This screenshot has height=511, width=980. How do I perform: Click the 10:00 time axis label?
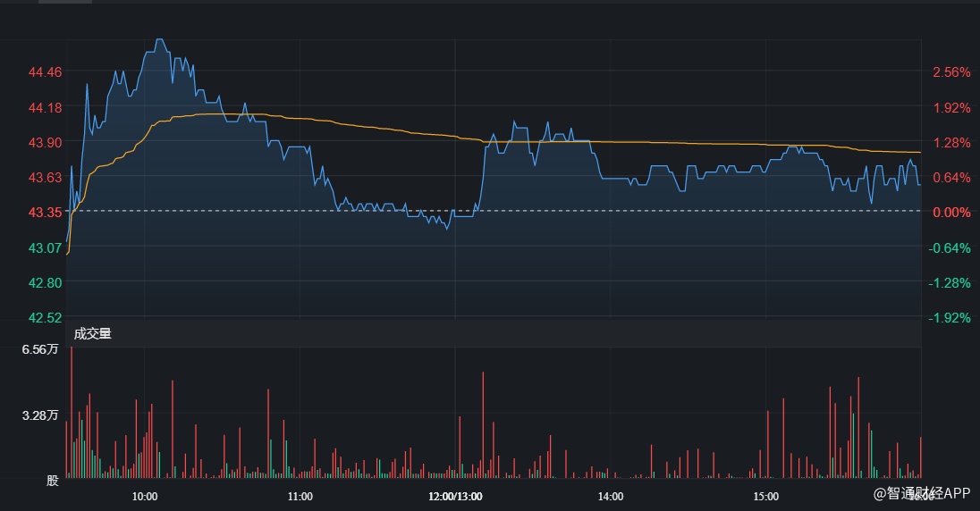(x=145, y=497)
